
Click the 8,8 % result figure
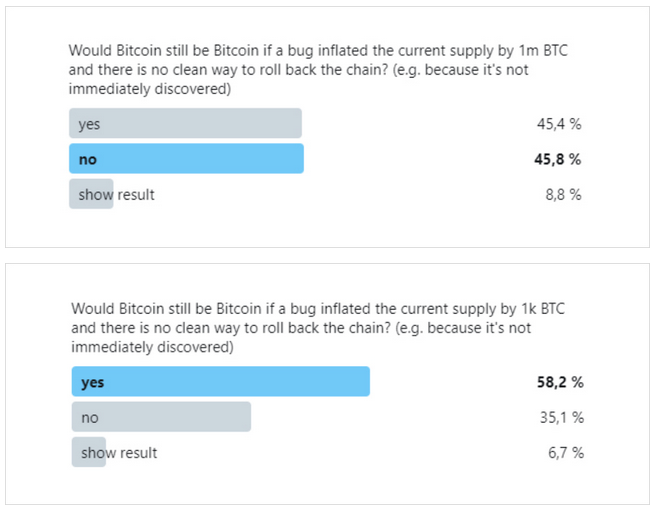pyautogui.click(x=563, y=194)
